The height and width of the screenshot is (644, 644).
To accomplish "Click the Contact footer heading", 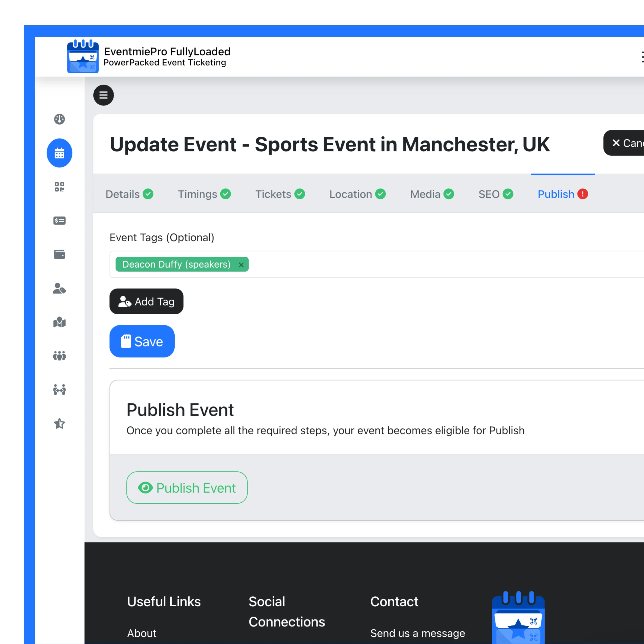I will (394, 602).
